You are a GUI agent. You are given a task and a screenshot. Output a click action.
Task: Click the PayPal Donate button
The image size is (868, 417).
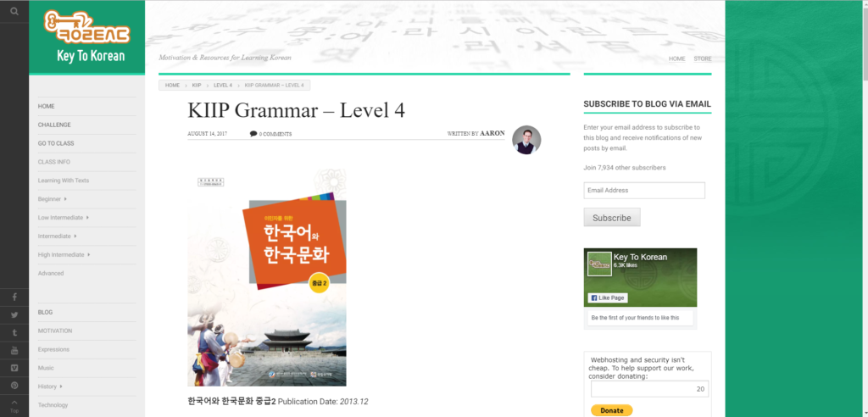coord(611,410)
